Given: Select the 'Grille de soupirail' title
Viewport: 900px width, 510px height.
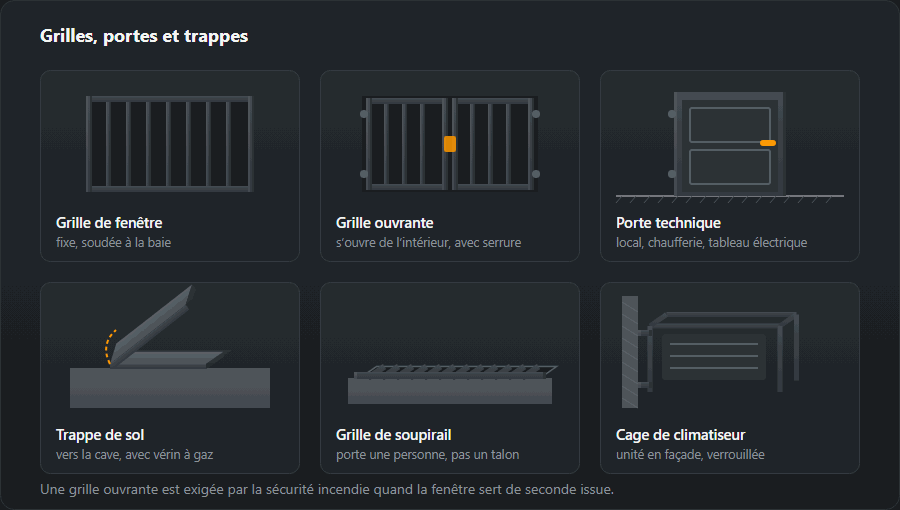Looking at the screenshot, I should click(393, 435).
